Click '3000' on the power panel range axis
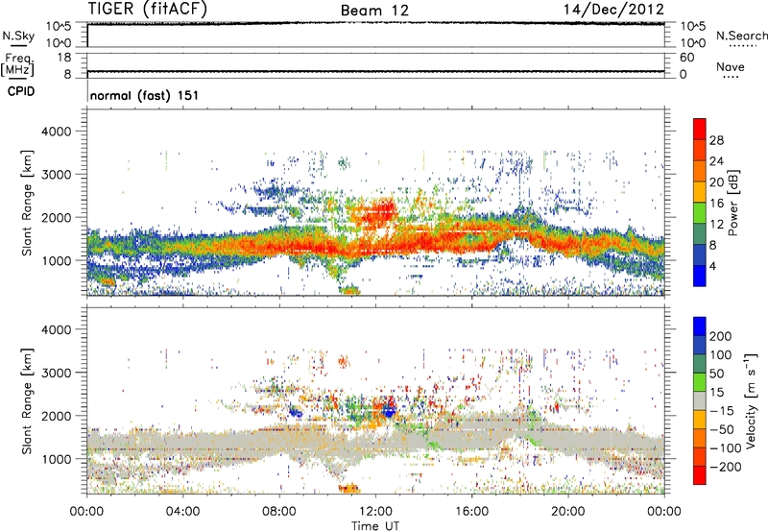The width and height of the screenshot is (768, 532). (57, 175)
